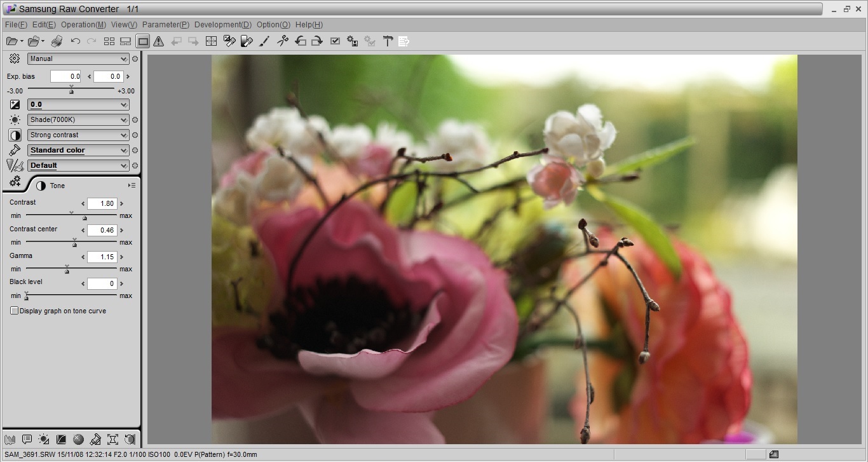Image resolution: width=868 pixels, height=462 pixels.
Task: Select the scissors trimming tool
Action: click(282, 41)
